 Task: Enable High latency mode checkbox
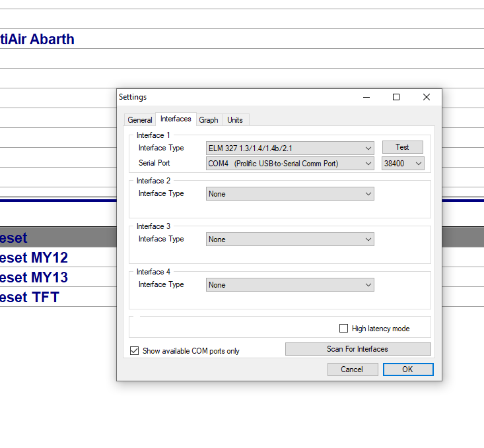[x=343, y=329]
